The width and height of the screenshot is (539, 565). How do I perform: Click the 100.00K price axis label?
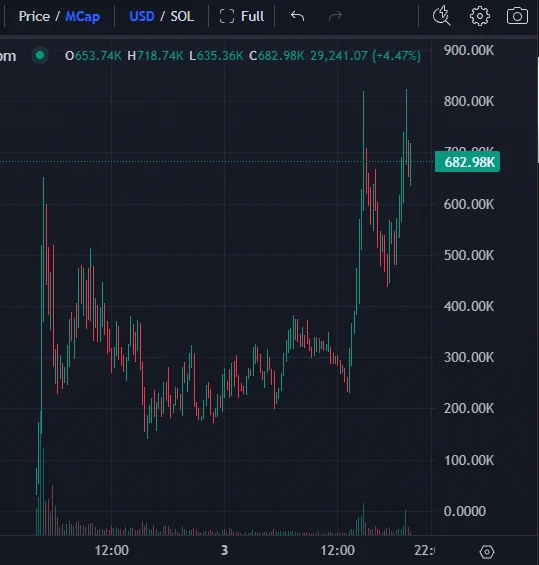click(469, 460)
